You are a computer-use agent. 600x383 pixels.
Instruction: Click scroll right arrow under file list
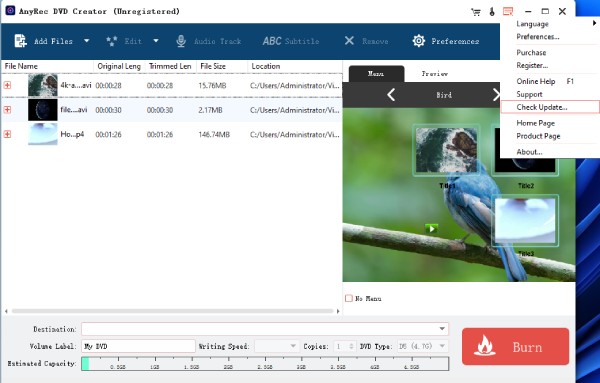coord(338,311)
